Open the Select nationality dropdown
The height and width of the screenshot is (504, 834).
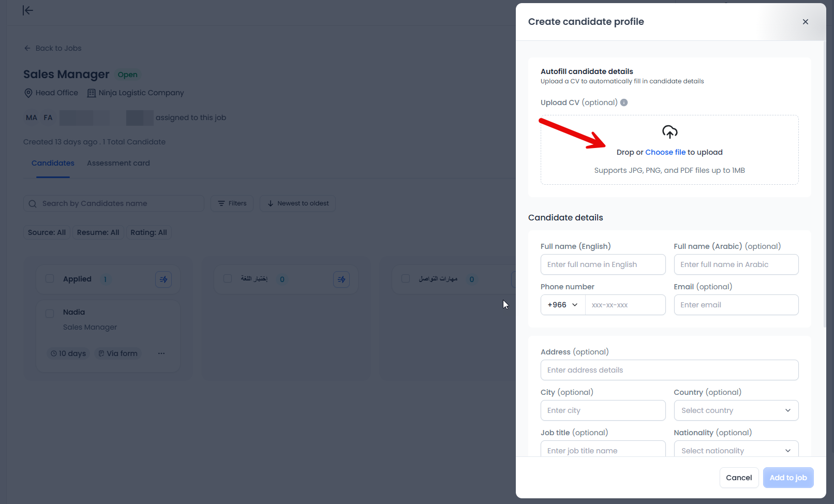(x=736, y=450)
